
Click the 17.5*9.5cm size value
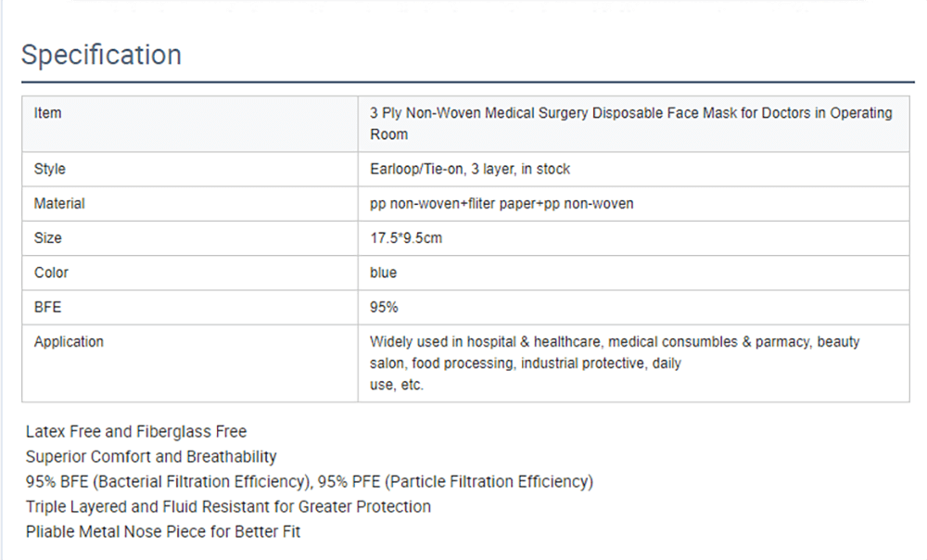(x=406, y=237)
